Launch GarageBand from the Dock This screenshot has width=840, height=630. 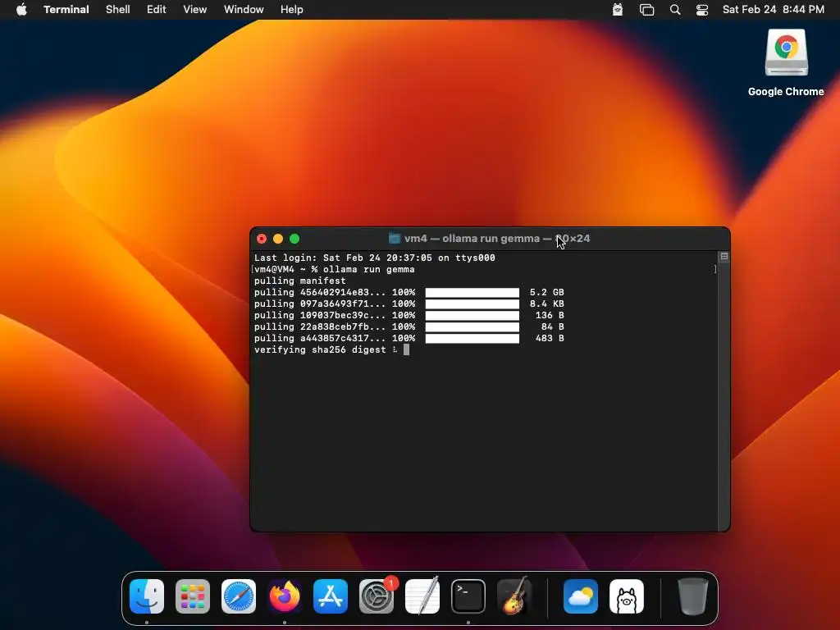514,596
